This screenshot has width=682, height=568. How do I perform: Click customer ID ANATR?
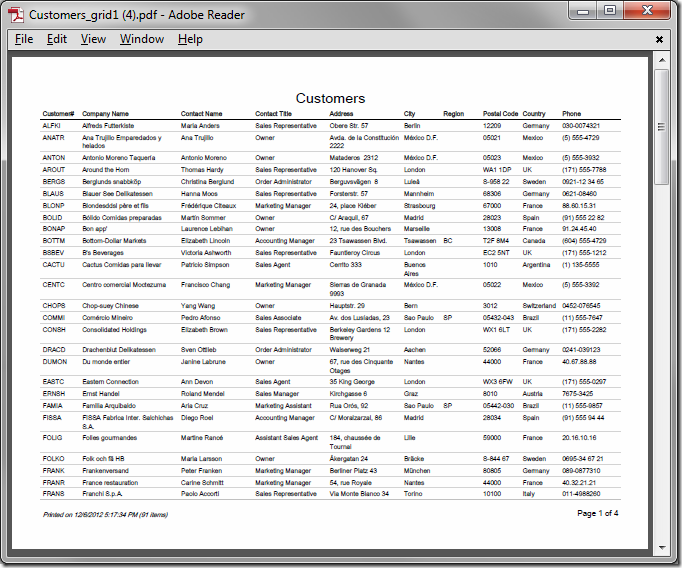click(x=53, y=138)
